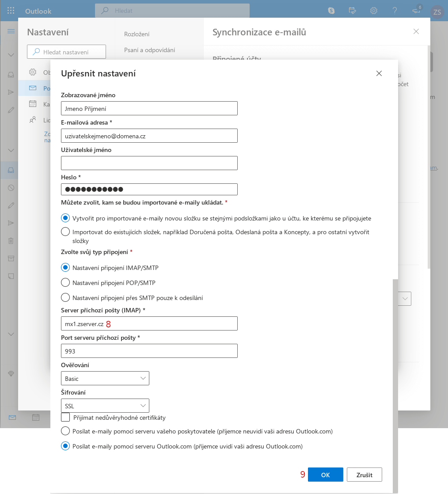Open partially hidden dropdown behind dialog
This screenshot has width=448, height=494.
(x=405, y=299)
